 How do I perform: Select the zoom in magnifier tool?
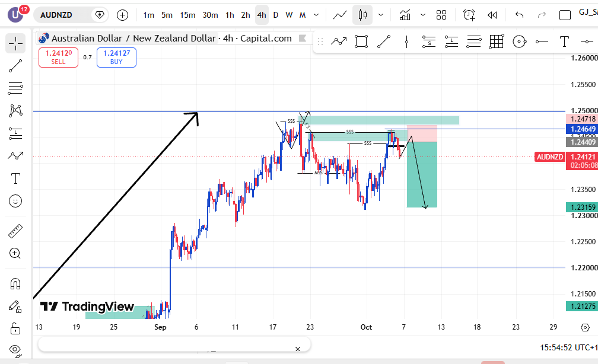pos(15,254)
